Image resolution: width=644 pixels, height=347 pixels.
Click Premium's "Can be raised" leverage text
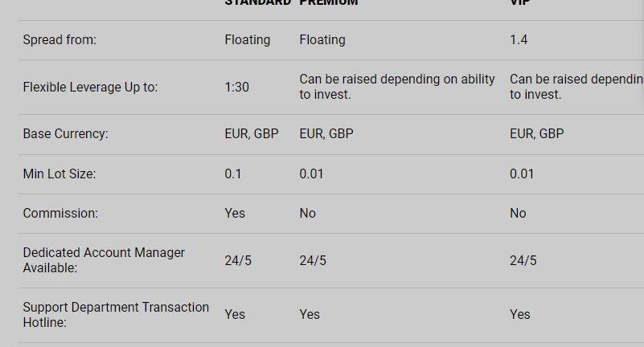(x=397, y=87)
